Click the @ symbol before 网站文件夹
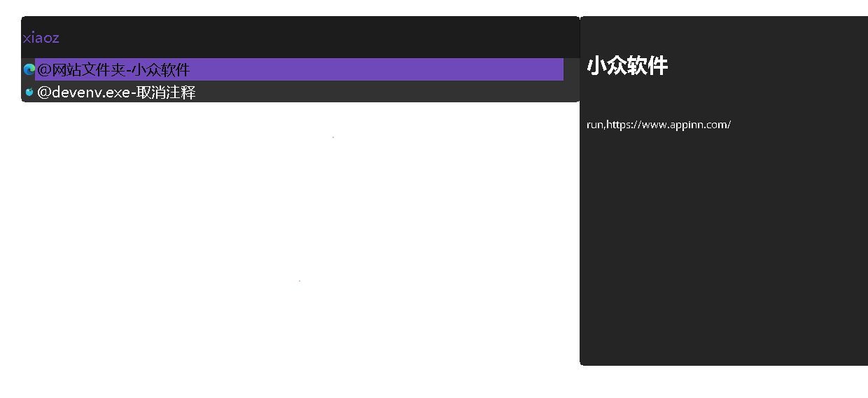Screen dimensions: 868x398 [43, 70]
